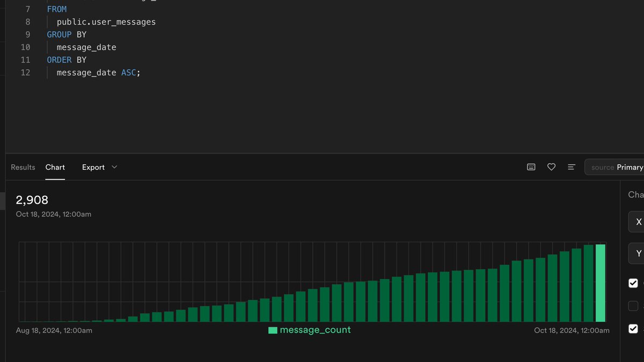Open the keyboard shortcuts icon
The height and width of the screenshot is (362, 644).
[531, 167]
